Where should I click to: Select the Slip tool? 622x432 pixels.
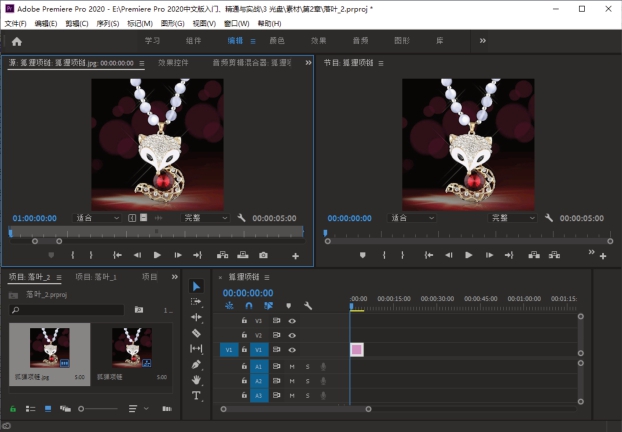tap(196, 349)
